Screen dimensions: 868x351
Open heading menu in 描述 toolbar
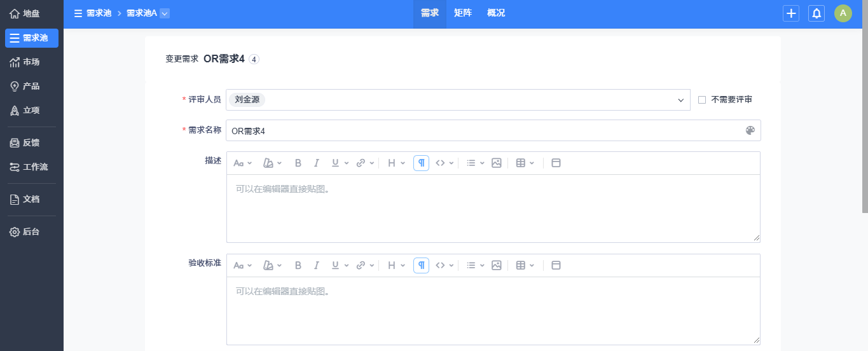coord(396,163)
